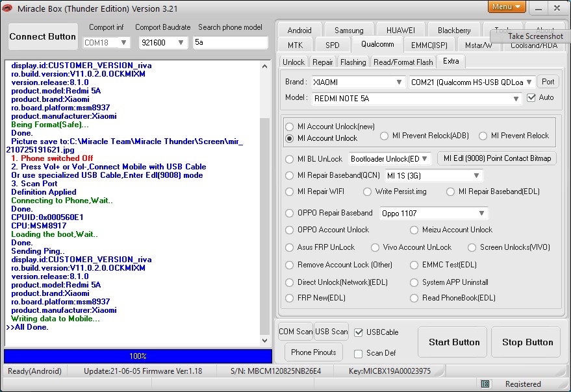Click the Miracle Box app logo icon
571x392 pixels.
coord(7,8)
